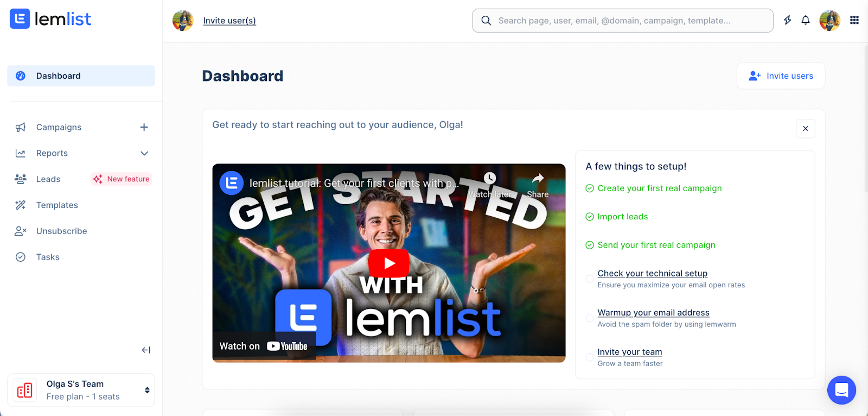This screenshot has width=868, height=416.
Task: Open notifications via the bell icon
Action: pos(805,20)
